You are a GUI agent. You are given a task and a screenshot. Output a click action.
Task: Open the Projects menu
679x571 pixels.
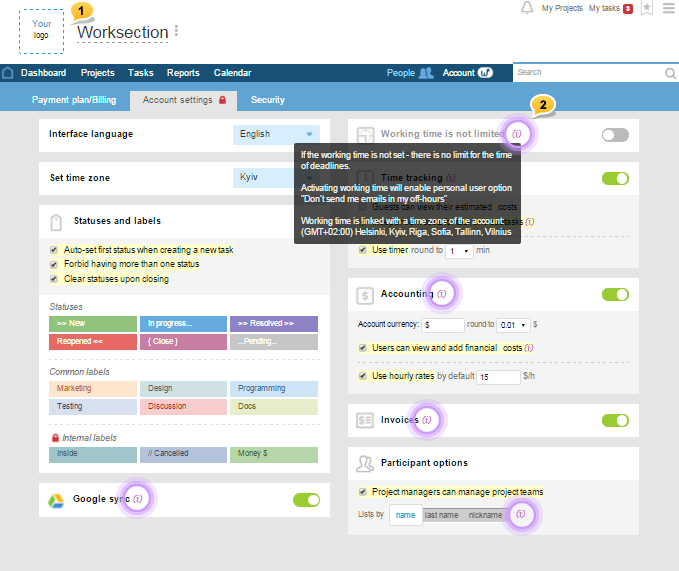tap(97, 73)
